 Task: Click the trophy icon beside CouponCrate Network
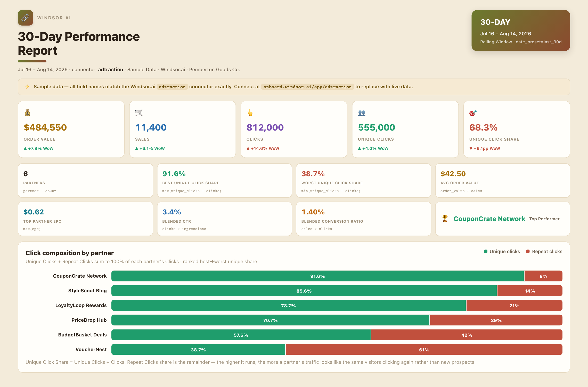[x=445, y=219]
